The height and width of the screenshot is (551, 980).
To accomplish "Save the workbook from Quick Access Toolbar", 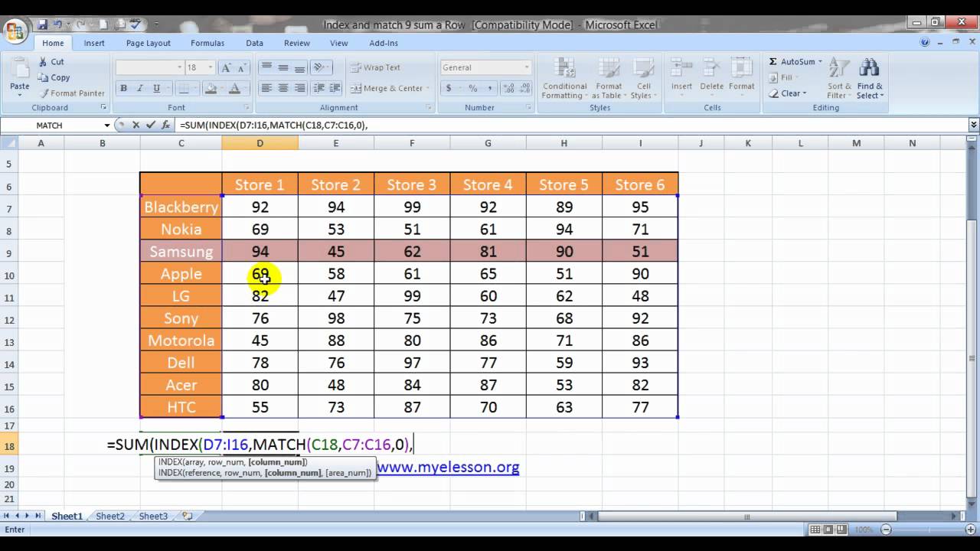I will 43,25.
